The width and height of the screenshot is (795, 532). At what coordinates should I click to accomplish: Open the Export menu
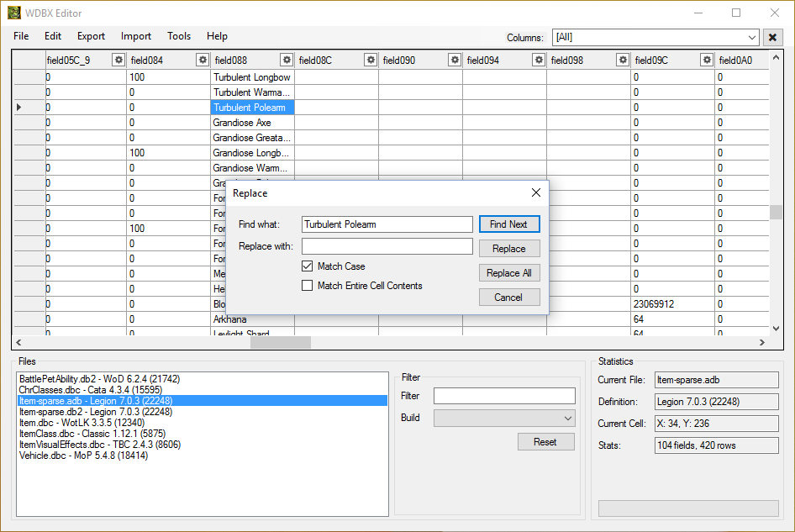(x=91, y=36)
